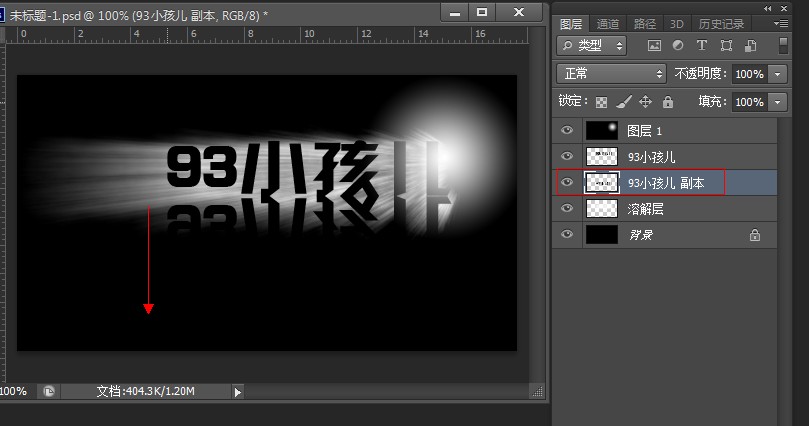Viewport: 809px width, 426px height.
Task: Lock layer position with move icon
Action: [645, 102]
